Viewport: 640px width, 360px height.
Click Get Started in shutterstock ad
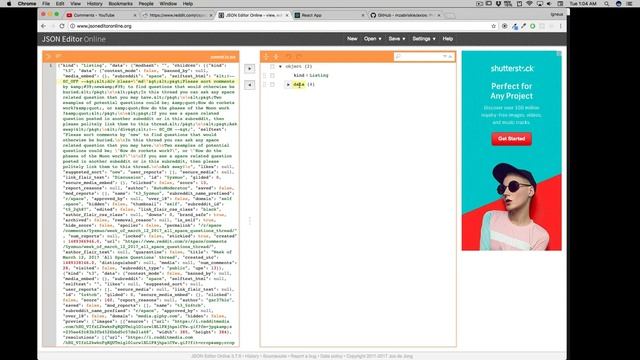pyautogui.click(x=511, y=139)
